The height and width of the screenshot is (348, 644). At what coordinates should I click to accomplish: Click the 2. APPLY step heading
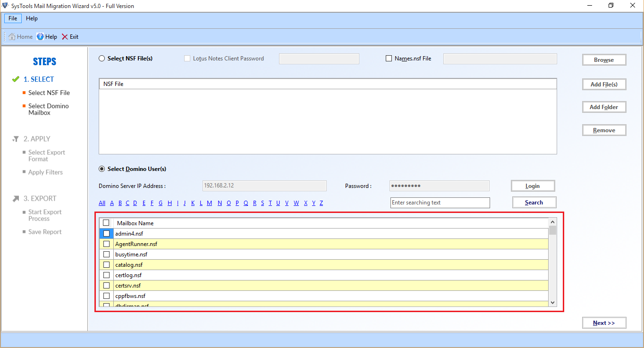[37, 139]
